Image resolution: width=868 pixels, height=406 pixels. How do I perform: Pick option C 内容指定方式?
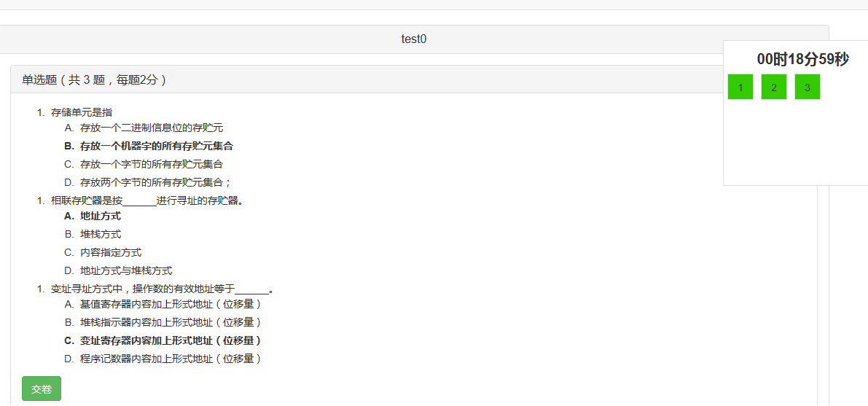pyautogui.click(x=111, y=252)
